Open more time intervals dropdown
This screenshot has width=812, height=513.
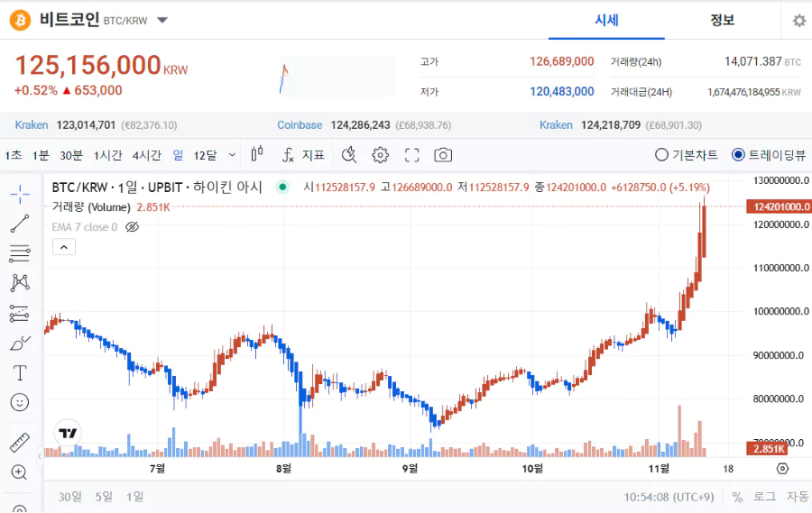(232, 155)
